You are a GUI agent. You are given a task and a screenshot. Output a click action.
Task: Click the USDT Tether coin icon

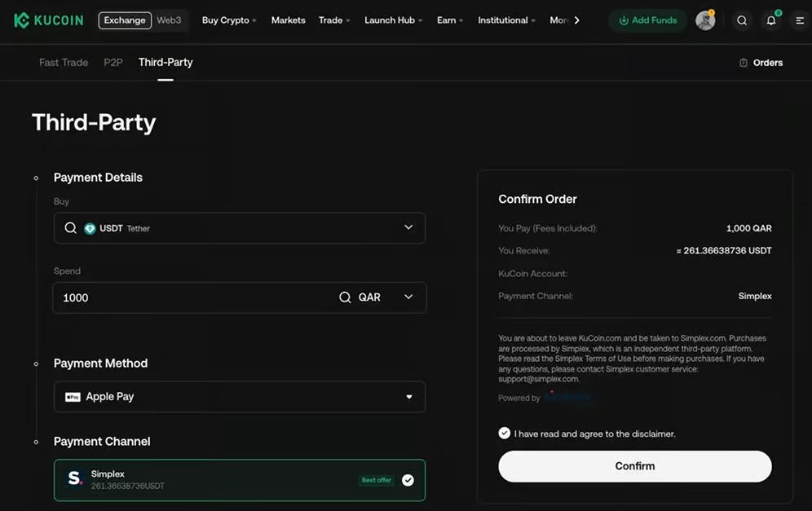pyautogui.click(x=90, y=228)
